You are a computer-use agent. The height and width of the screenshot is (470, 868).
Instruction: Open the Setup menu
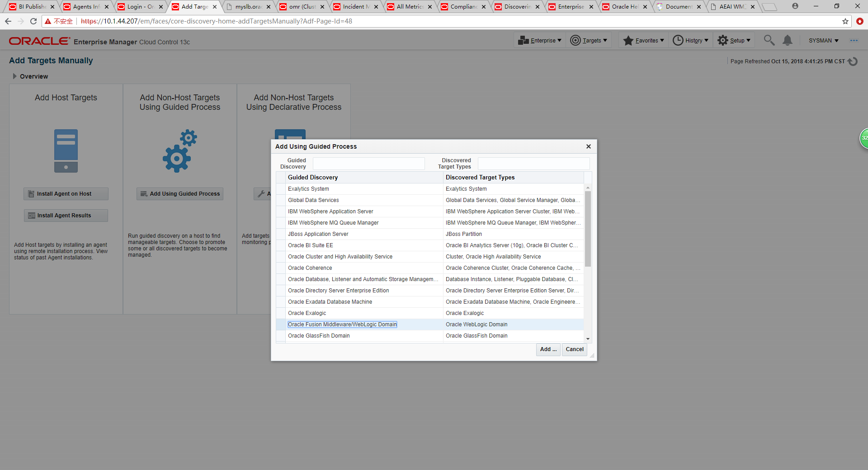tap(734, 41)
